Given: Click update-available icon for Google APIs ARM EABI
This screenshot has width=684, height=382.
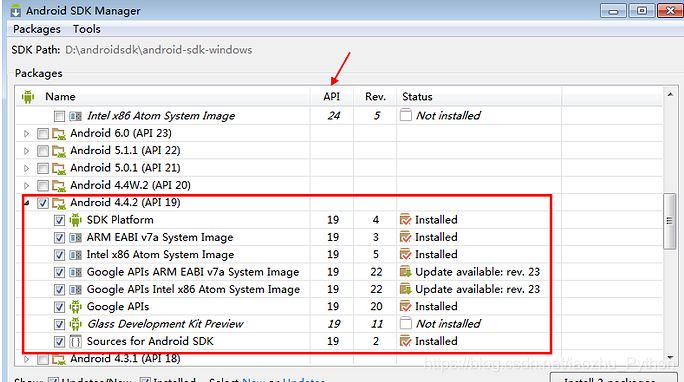Looking at the screenshot, I should pos(405,272).
